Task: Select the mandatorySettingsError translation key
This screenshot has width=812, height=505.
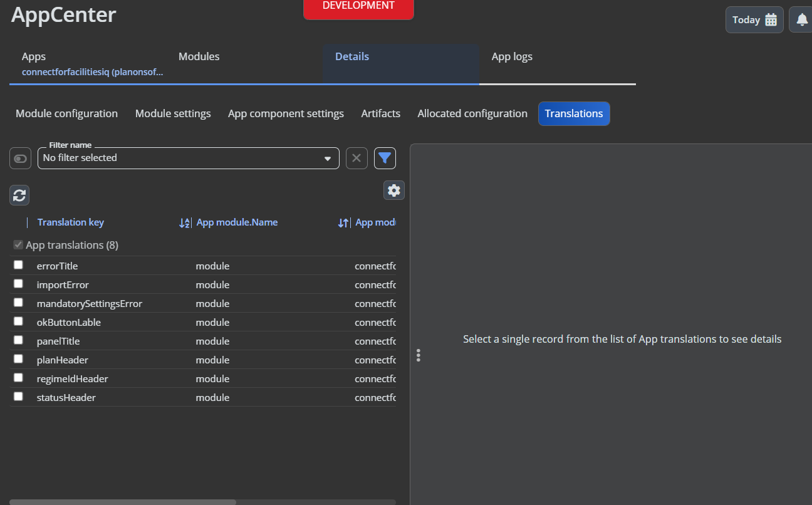Action: point(90,304)
